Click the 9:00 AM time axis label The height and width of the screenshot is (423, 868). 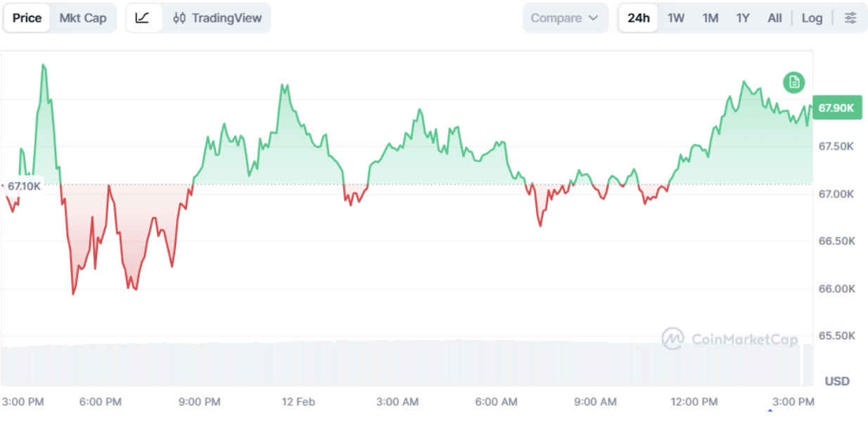(596, 402)
